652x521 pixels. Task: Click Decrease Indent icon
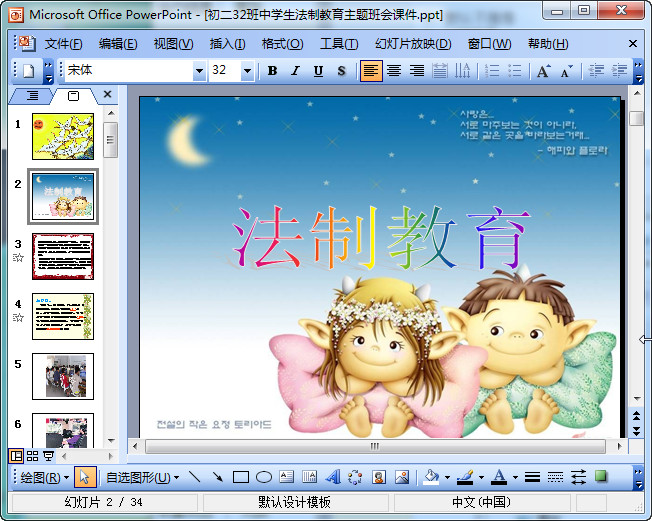click(x=596, y=71)
